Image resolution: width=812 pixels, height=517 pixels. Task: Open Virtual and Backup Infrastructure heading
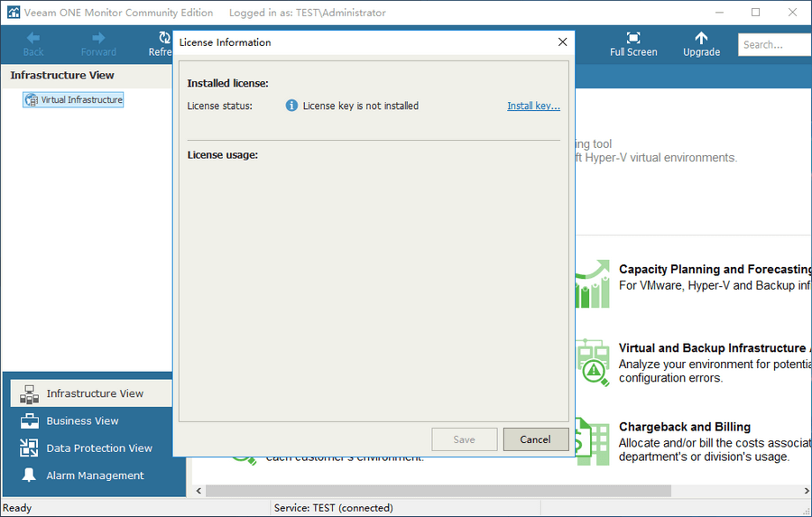click(715, 348)
